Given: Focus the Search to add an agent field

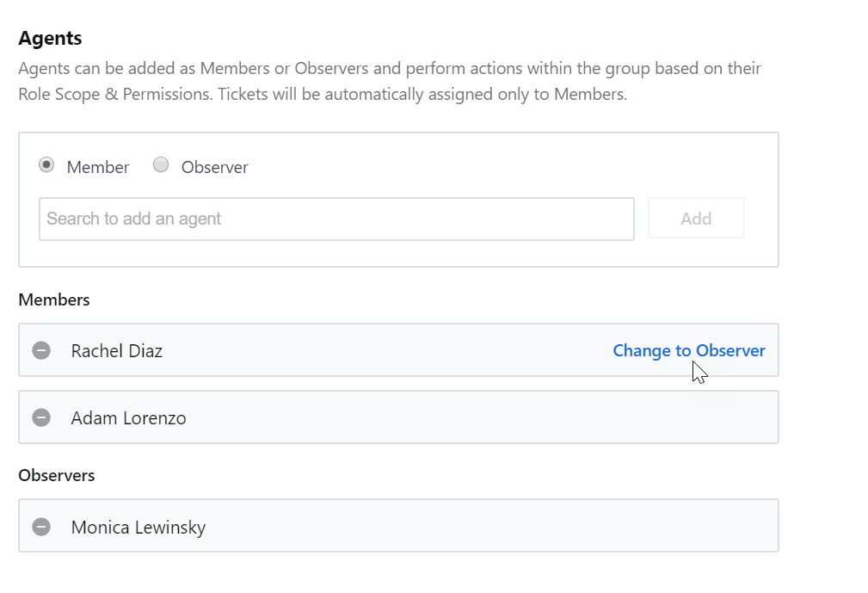Looking at the screenshot, I should point(336,219).
